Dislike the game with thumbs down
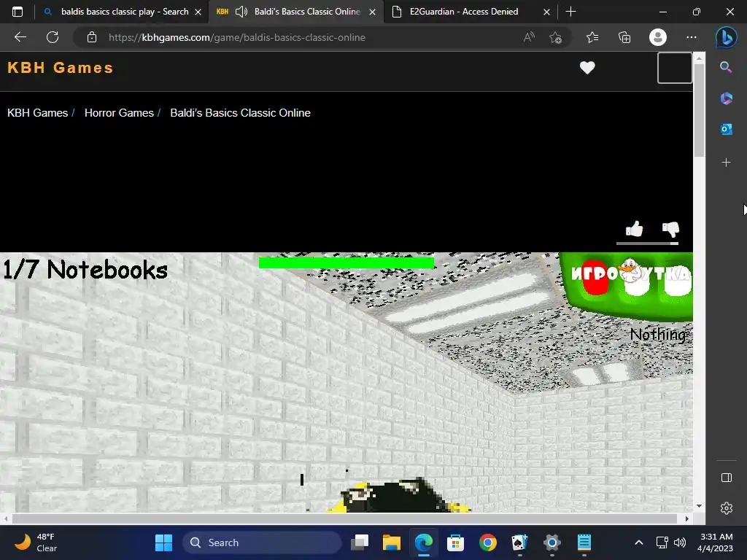 [671, 229]
